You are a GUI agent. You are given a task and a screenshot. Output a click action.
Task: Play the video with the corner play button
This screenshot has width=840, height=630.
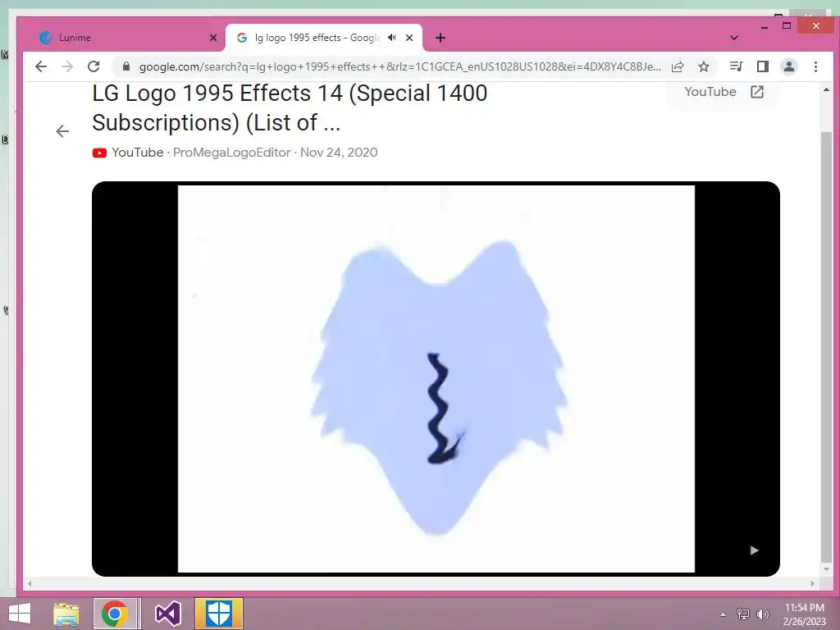(755, 550)
